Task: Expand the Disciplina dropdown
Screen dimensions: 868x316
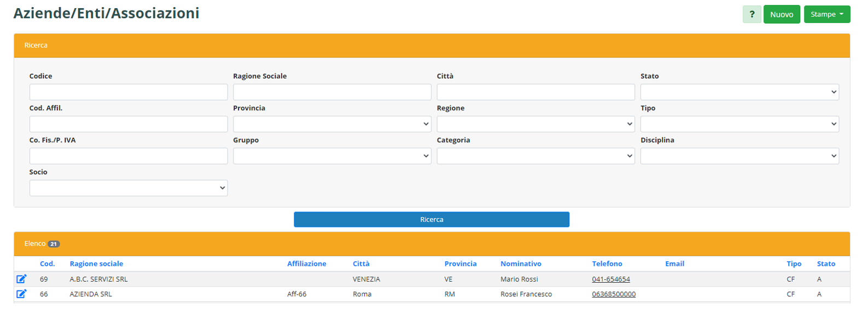Action: 739,156
